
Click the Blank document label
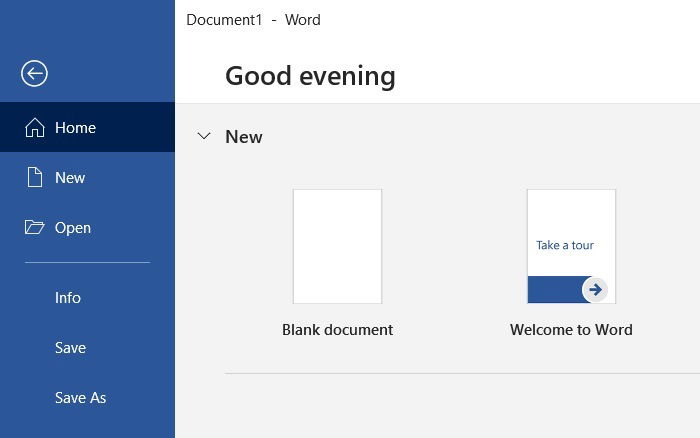pyautogui.click(x=338, y=330)
